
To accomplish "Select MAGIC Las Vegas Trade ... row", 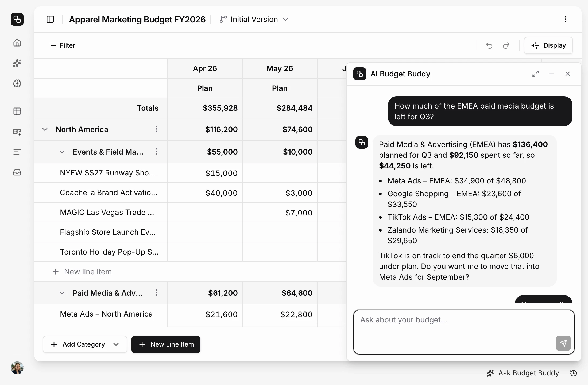I will tap(107, 212).
